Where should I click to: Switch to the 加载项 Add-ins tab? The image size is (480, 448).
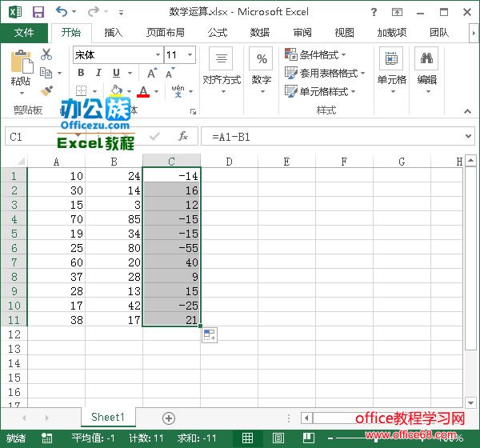(x=392, y=33)
